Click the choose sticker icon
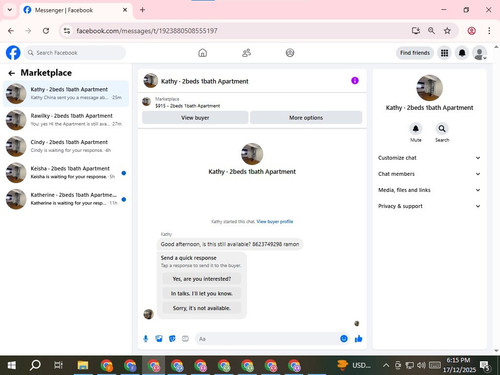Viewport: 500px width, 375px height. click(172, 339)
